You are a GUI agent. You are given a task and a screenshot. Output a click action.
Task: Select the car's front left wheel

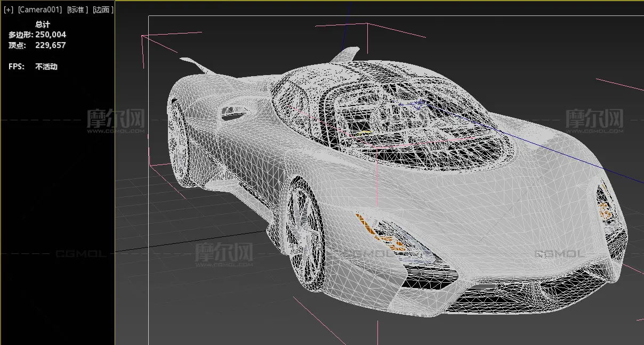point(305,235)
